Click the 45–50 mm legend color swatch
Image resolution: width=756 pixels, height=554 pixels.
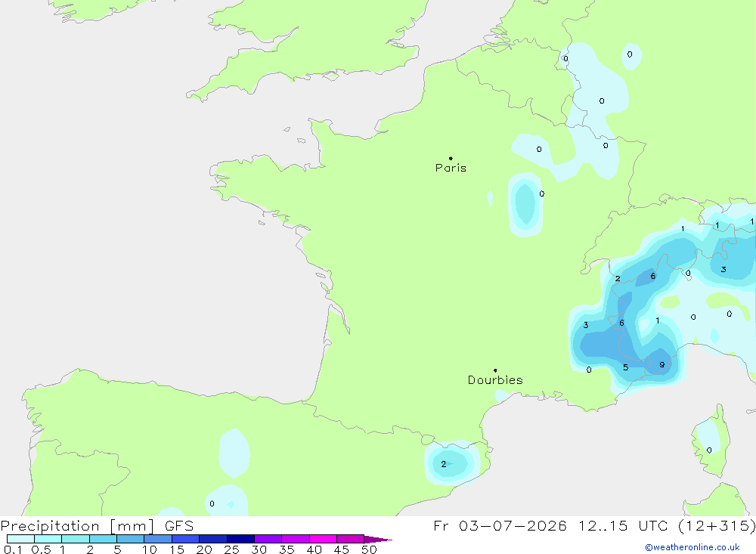(351, 539)
